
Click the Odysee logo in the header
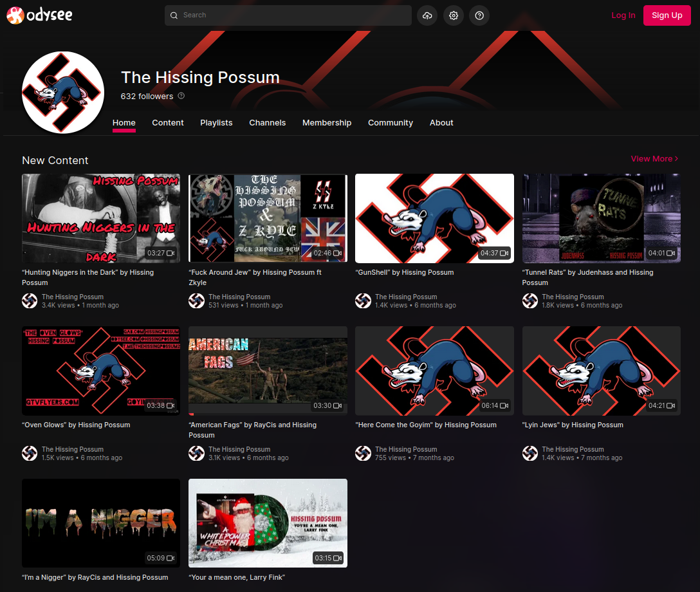tap(39, 15)
